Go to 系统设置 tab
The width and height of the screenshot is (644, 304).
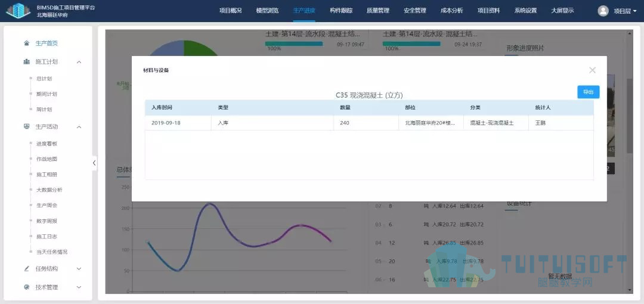point(526,11)
